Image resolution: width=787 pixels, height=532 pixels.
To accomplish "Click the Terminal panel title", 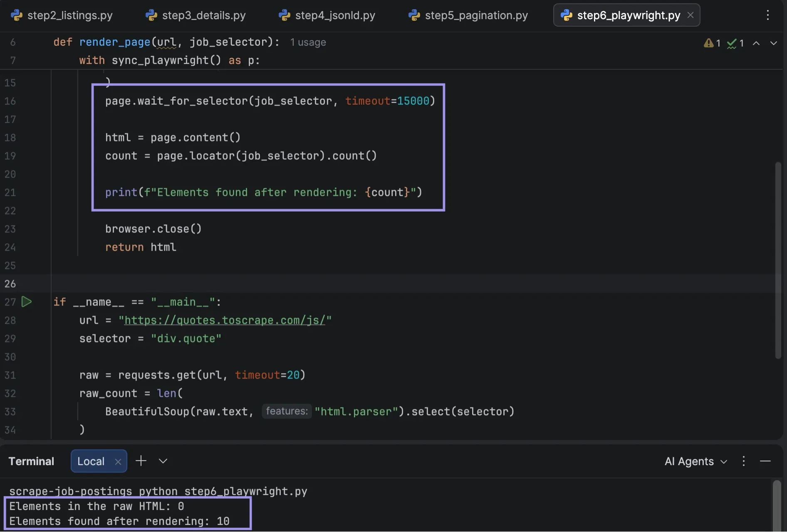I will pyautogui.click(x=31, y=461).
